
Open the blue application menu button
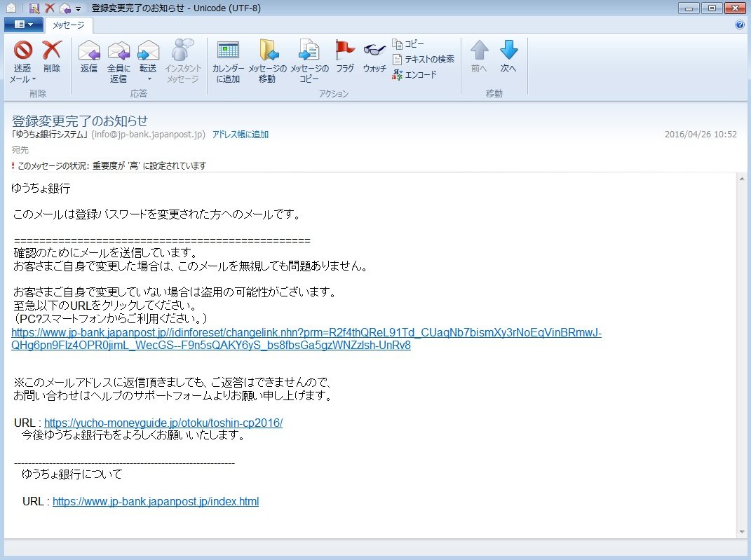coord(23,25)
